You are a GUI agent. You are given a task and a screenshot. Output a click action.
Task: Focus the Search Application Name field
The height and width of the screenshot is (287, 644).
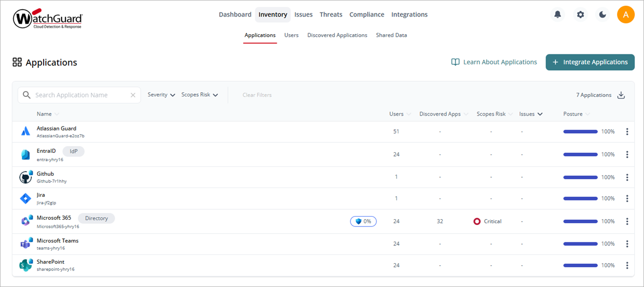click(x=79, y=95)
